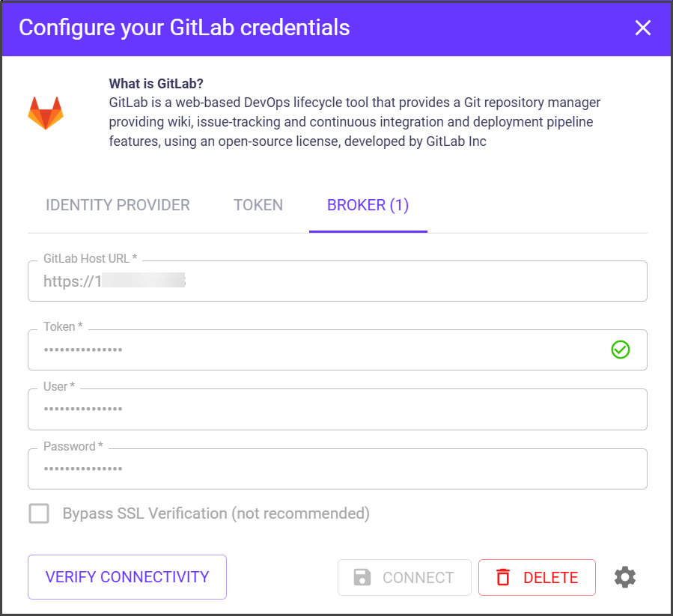Close the GitLab credentials dialog

click(643, 28)
